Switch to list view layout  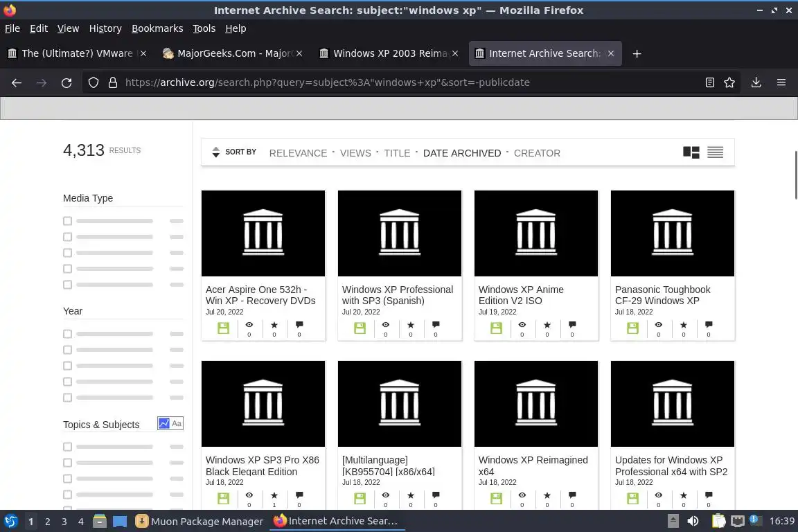coord(715,152)
